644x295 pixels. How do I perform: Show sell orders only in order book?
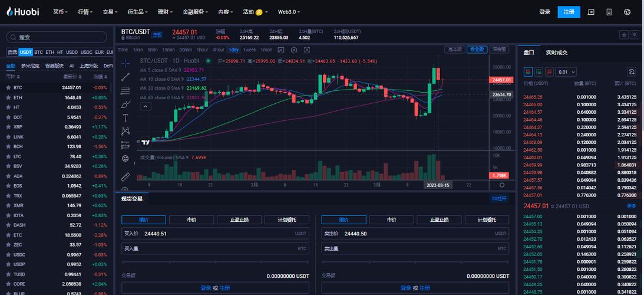[x=549, y=71]
